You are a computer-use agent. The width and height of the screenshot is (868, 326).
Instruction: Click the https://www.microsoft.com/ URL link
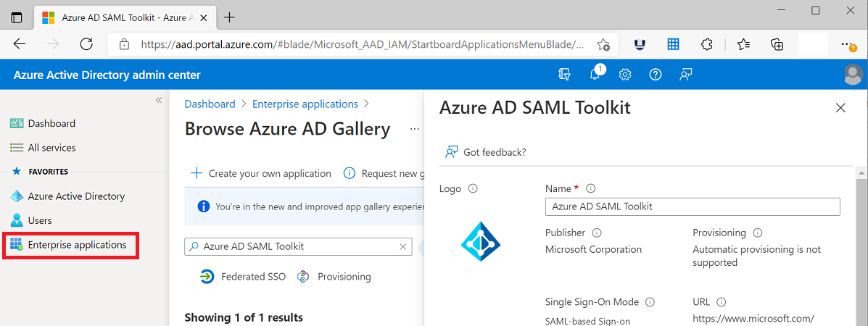[753, 318]
